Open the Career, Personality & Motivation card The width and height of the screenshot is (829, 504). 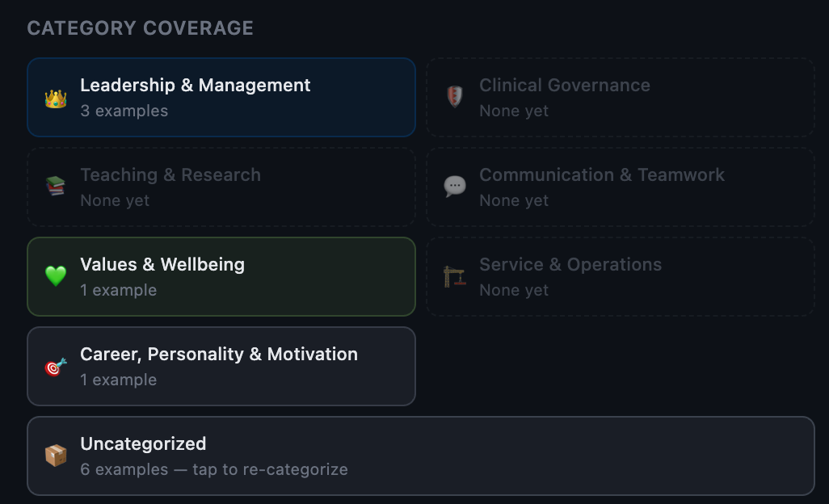click(x=221, y=365)
